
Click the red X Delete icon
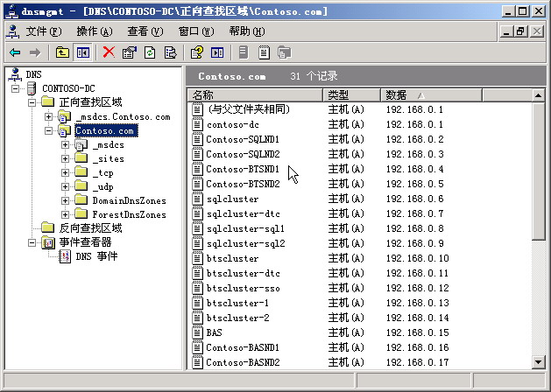[109, 52]
